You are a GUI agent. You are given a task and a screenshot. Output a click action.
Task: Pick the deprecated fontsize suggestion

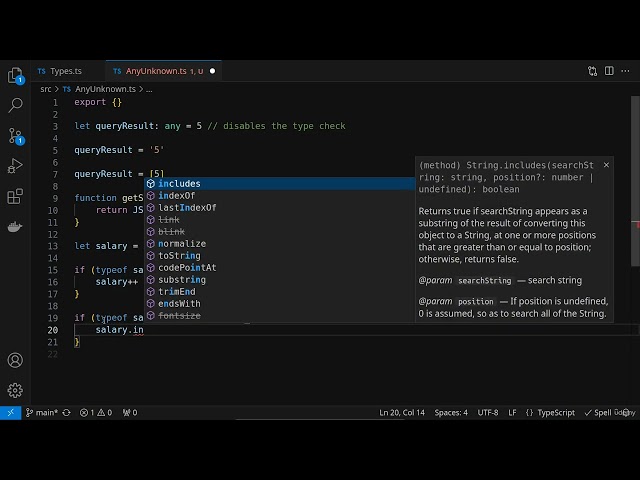(x=280, y=316)
